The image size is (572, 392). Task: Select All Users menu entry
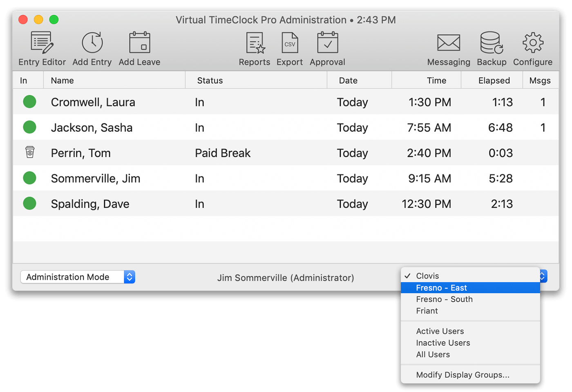[470, 354]
